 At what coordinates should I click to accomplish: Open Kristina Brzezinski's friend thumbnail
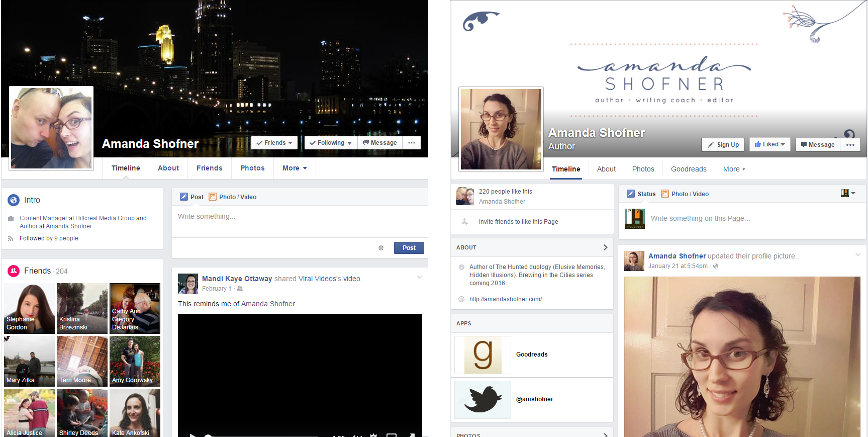(x=82, y=308)
